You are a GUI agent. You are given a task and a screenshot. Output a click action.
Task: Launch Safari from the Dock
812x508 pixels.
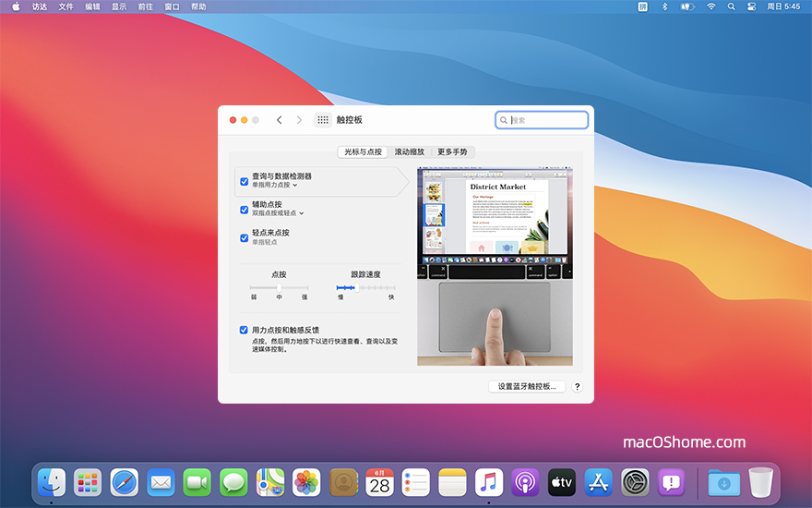tap(125, 482)
